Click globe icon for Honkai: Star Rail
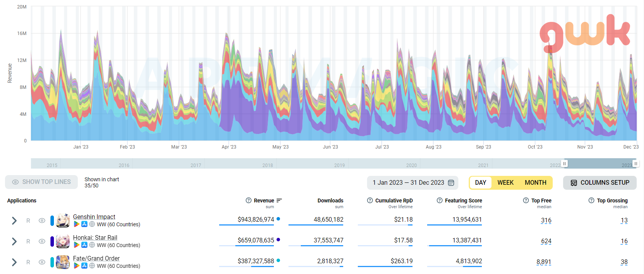Viewport: 644px width, 274px height. pyautogui.click(x=92, y=245)
